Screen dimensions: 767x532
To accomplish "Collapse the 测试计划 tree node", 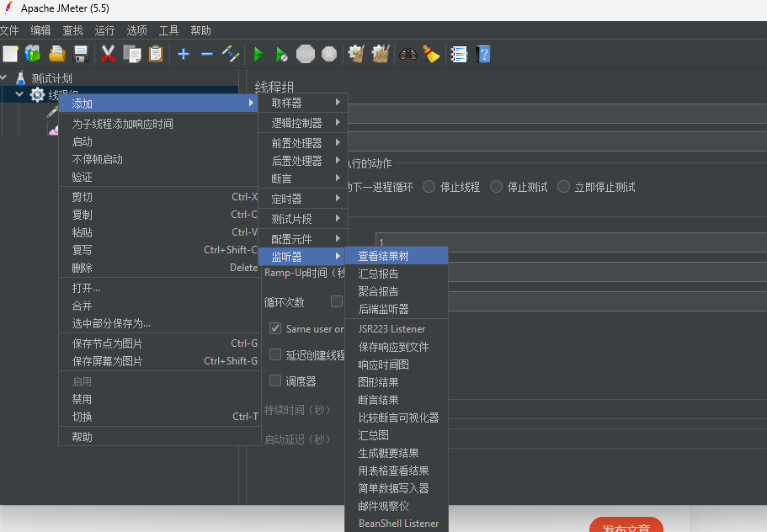I will (3, 77).
